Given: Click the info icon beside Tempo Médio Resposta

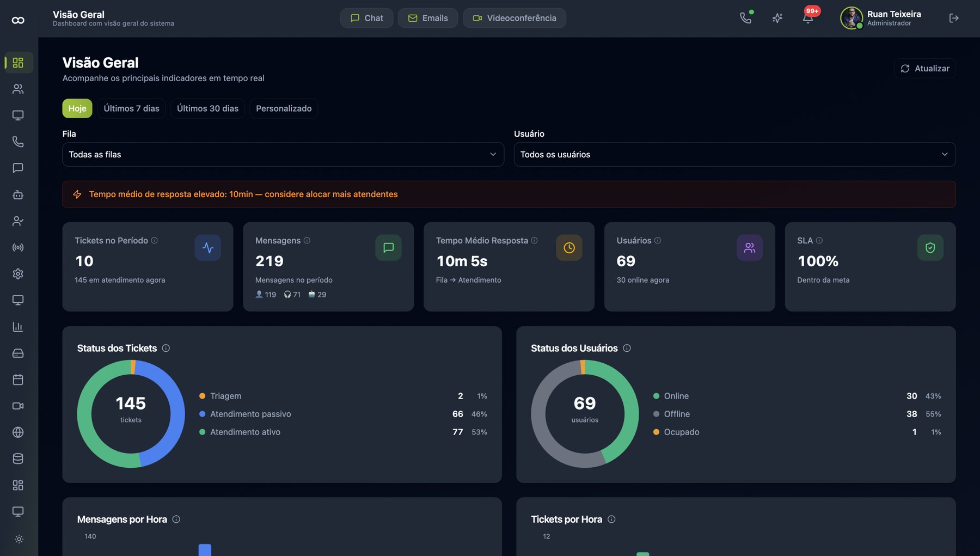Looking at the screenshot, I should coord(535,240).
